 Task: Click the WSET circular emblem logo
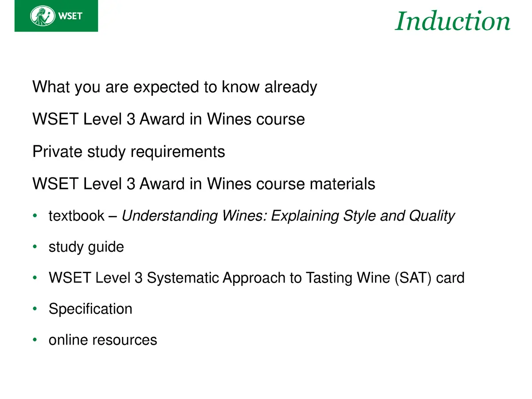point(43,16)
